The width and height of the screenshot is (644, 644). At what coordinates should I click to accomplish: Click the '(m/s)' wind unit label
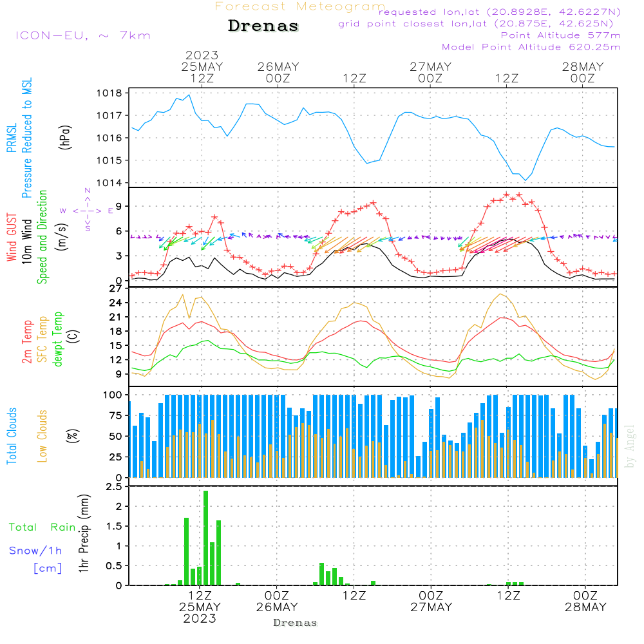pyautogui.click(x=62, y=237)
